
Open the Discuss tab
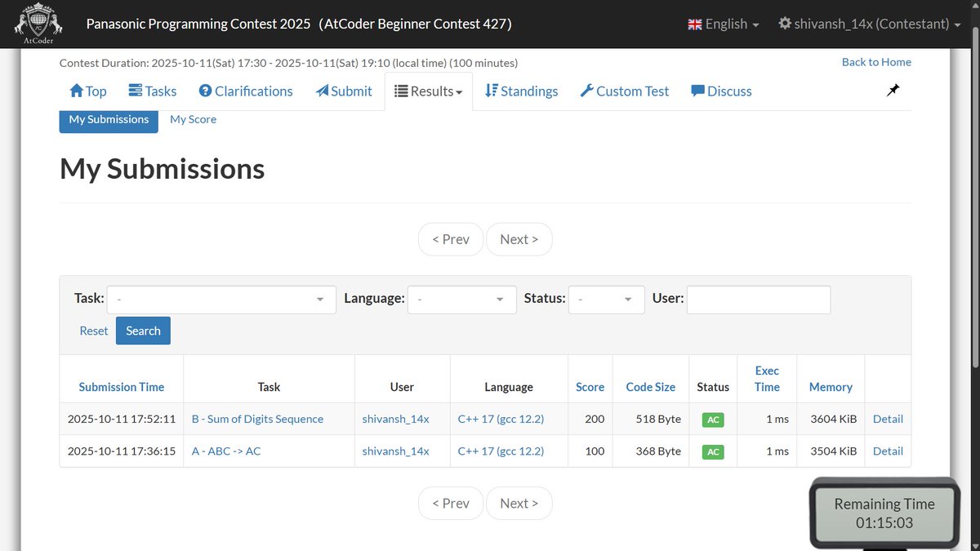pos(721,91)
